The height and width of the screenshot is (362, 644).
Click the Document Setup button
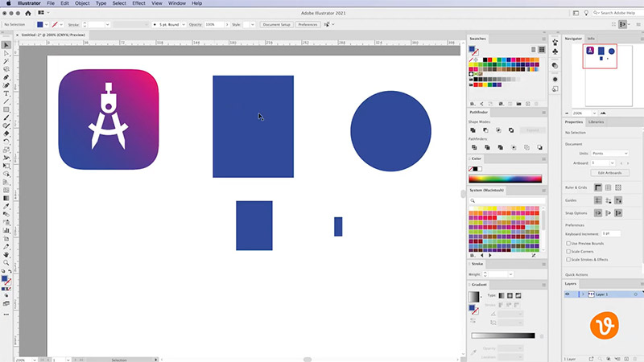coord(276,25)
